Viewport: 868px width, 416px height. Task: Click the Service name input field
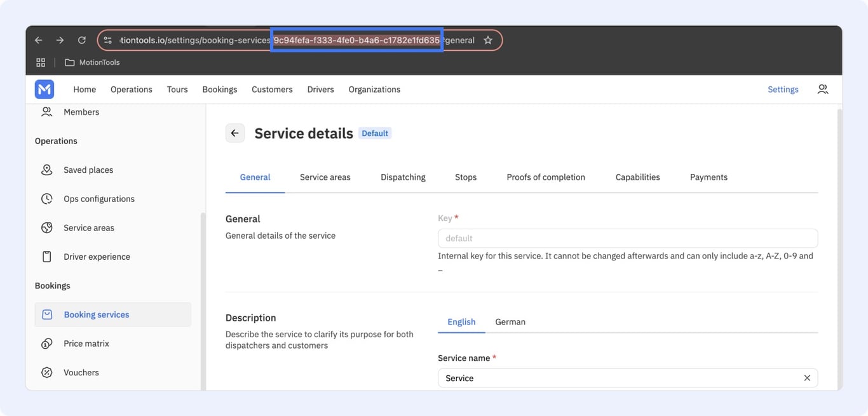tap(628, 378)
